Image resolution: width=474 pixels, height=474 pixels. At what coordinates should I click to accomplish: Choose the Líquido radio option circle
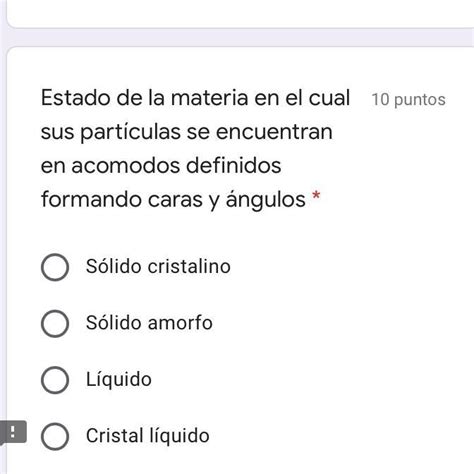[55, 380]
